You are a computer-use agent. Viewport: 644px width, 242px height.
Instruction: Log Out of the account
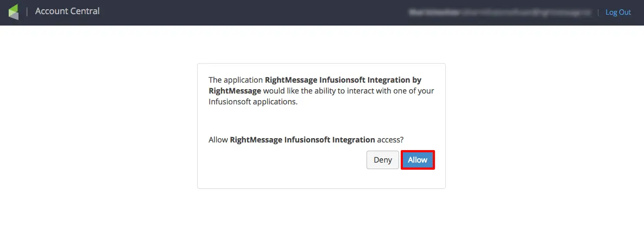[618, 12]
